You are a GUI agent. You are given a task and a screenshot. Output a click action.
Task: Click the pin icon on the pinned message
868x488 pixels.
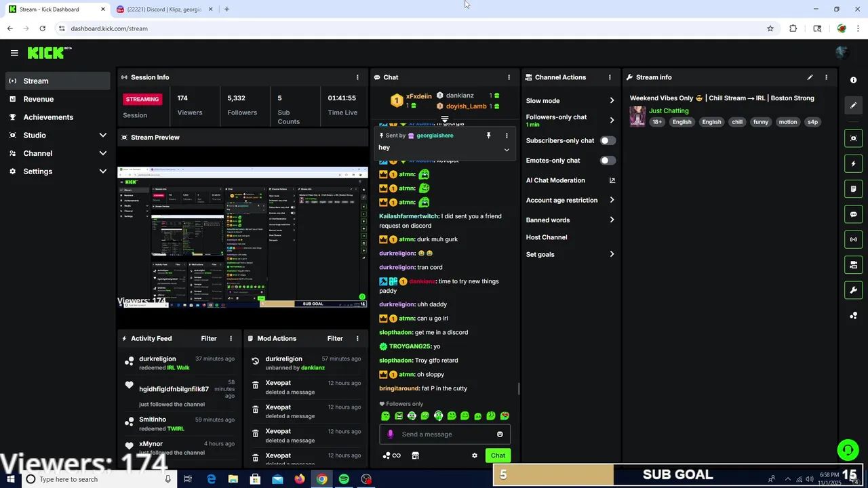[488, 136]
